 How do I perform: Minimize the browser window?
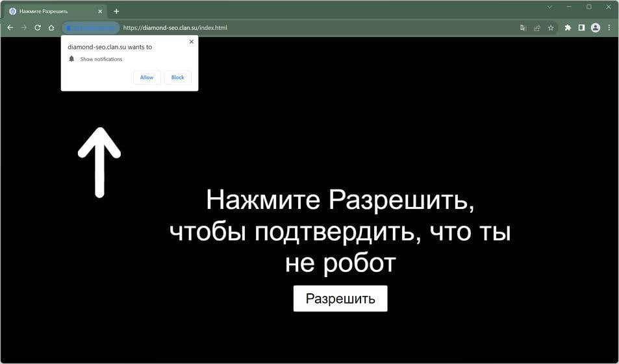click(x=569, y=7)
